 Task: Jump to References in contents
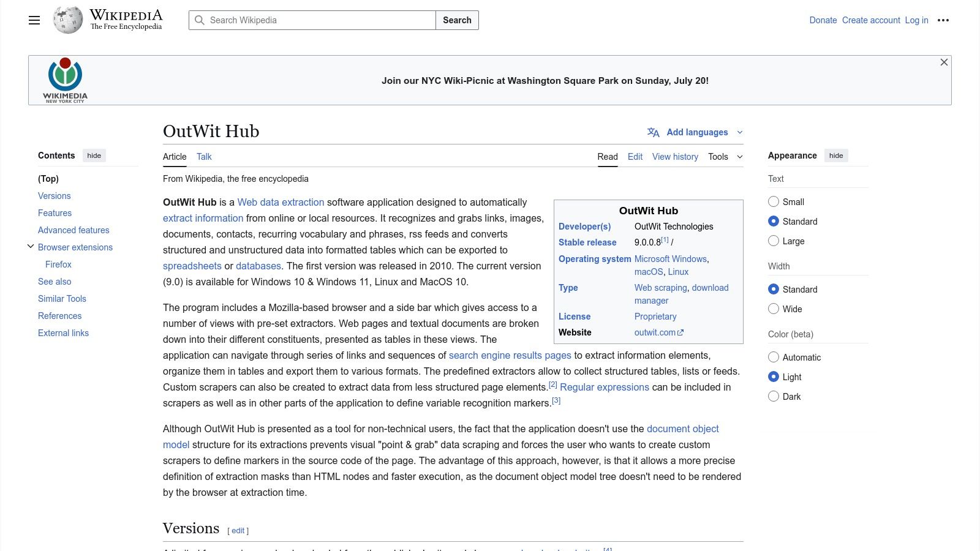59,316
